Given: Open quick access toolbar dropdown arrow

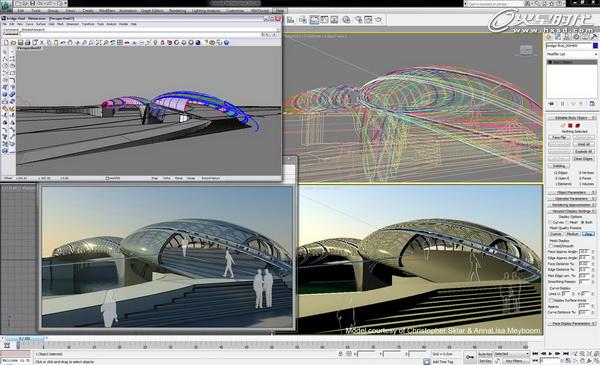Looking at the screenshot, I should (x=64, y=3).
